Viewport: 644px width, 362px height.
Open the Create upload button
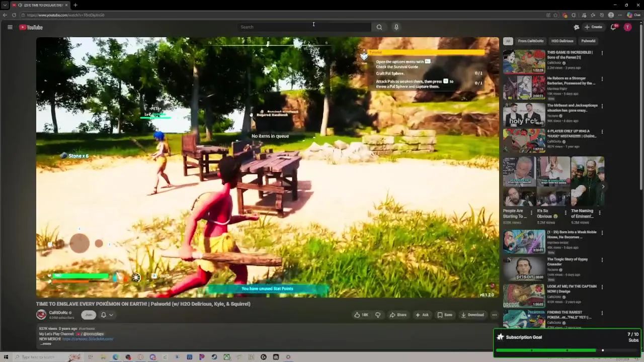click(x=593, y=27)
